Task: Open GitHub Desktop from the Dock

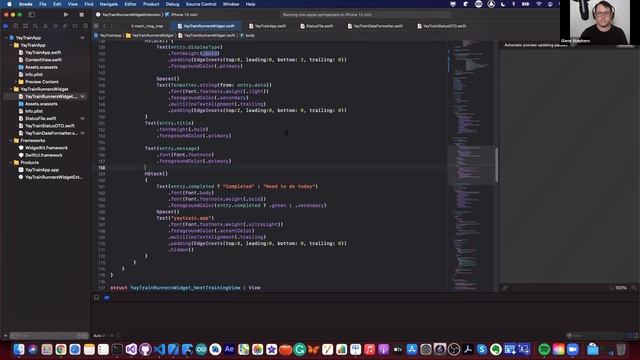Action: 145,349
